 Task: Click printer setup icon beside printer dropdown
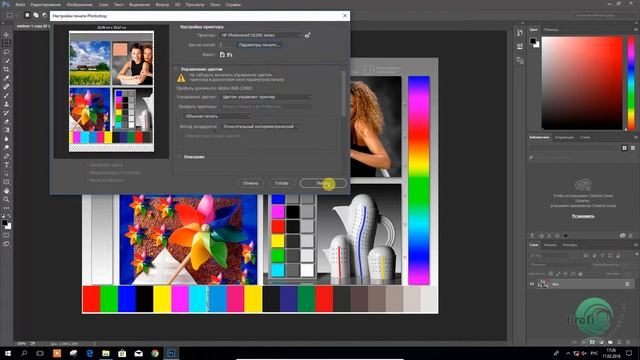click(307, 36)
